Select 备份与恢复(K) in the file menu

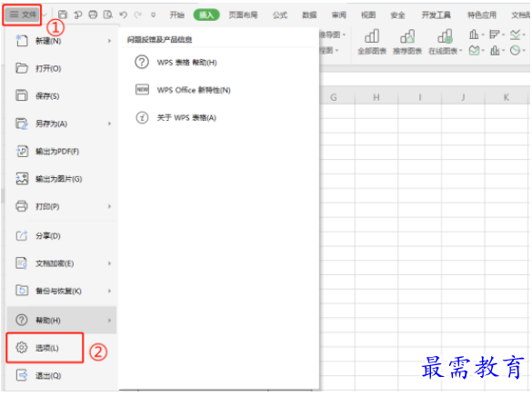tap(62, 291)
